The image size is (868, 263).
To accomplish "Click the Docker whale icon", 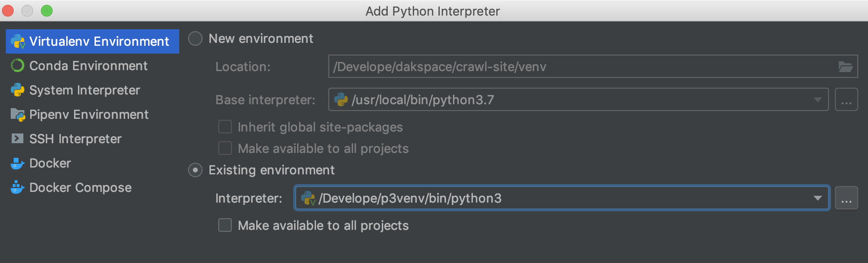I will point(18,163).
